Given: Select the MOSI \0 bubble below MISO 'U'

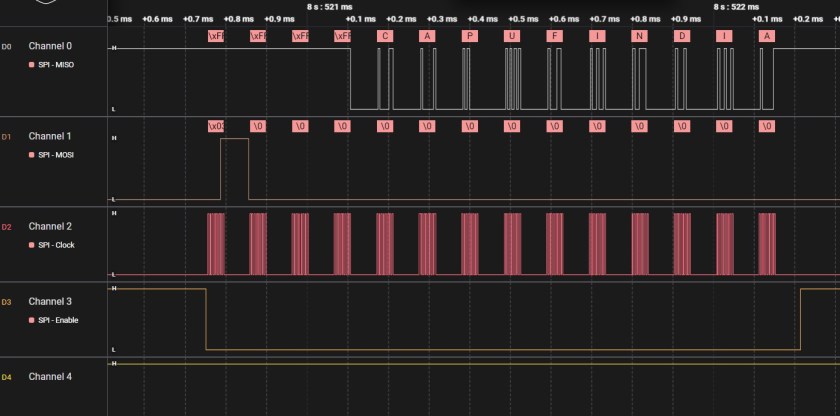Looking at the screenshot, I should pos(512,126).
